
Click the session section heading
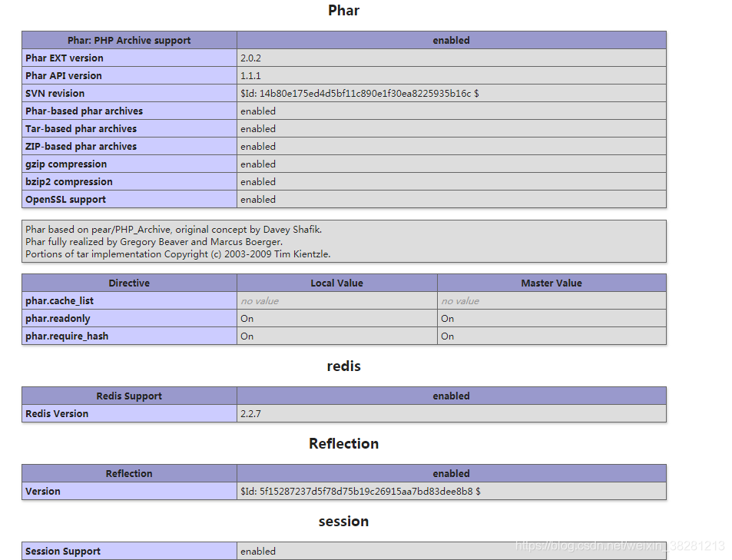pos(343,521)
